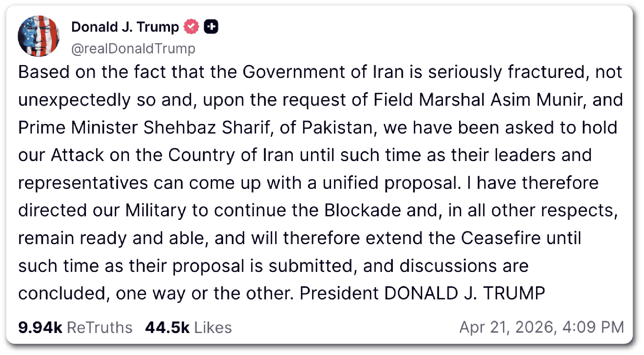
Task: Click the signature "President DONALD J. TRUMP"
Action: coord(422,294)
